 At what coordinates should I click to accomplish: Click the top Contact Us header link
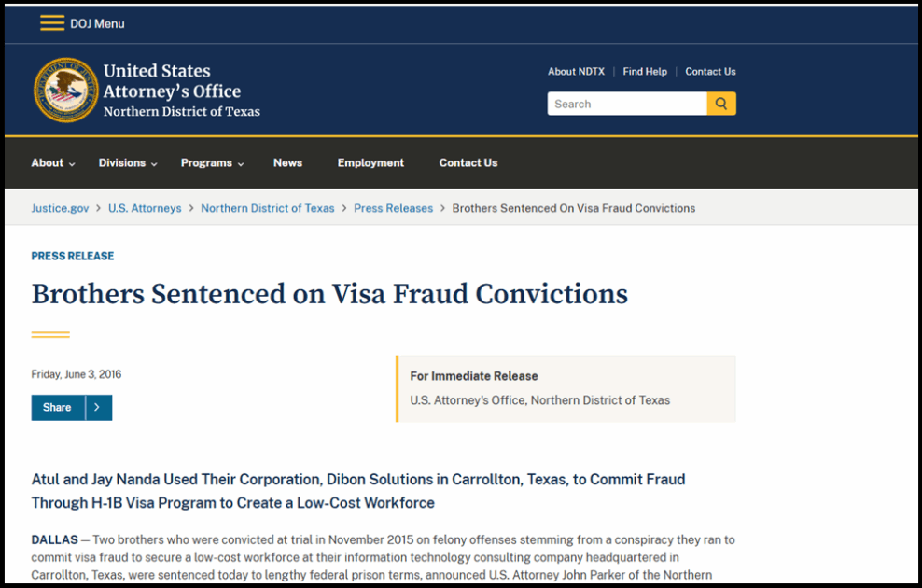coord(710,72)
